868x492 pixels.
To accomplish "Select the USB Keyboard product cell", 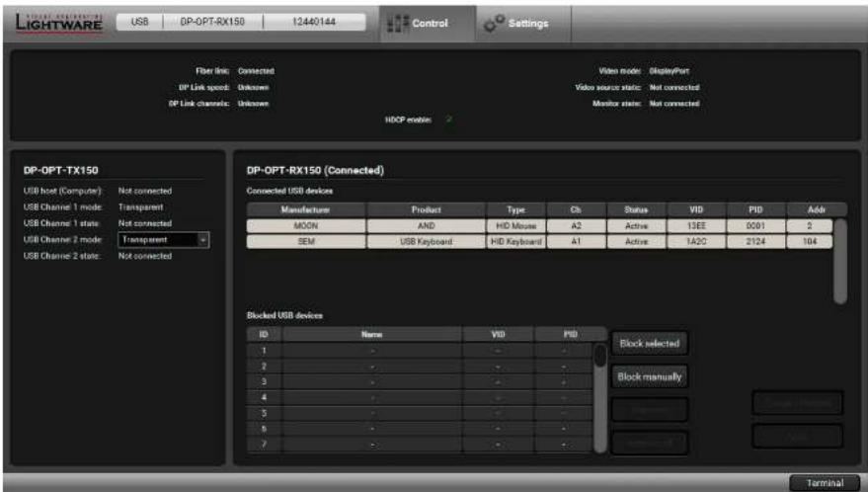I will (x=426, y=242).
